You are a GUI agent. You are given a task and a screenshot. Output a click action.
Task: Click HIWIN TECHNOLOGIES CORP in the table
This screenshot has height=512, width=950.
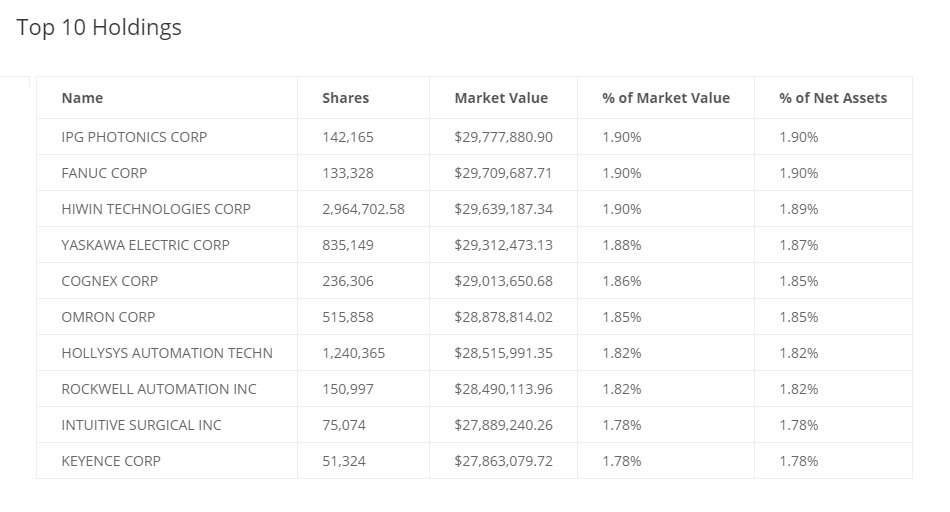[x=156, y=209]
